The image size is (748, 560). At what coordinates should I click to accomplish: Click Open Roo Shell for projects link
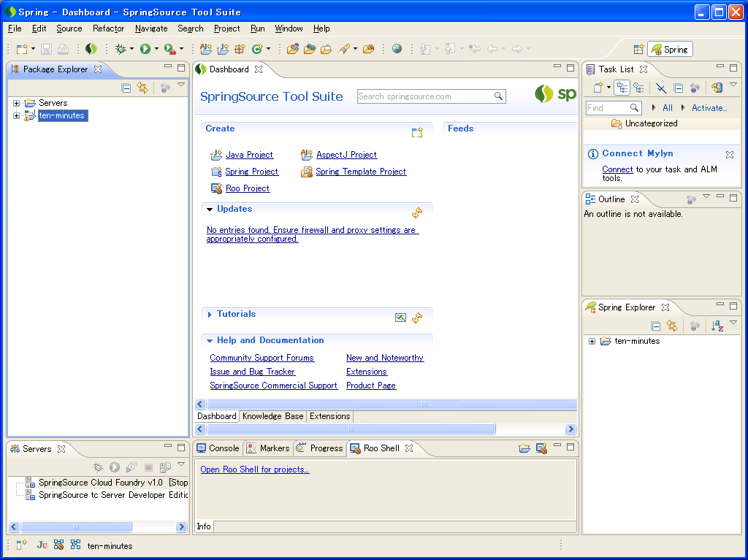click(x=255, y=469)
